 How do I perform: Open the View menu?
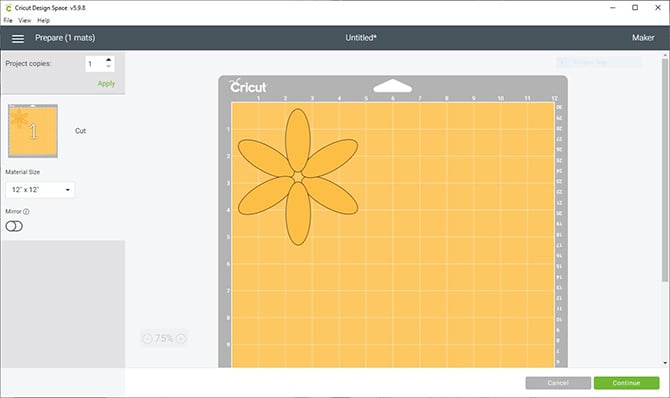pos(25,20)
